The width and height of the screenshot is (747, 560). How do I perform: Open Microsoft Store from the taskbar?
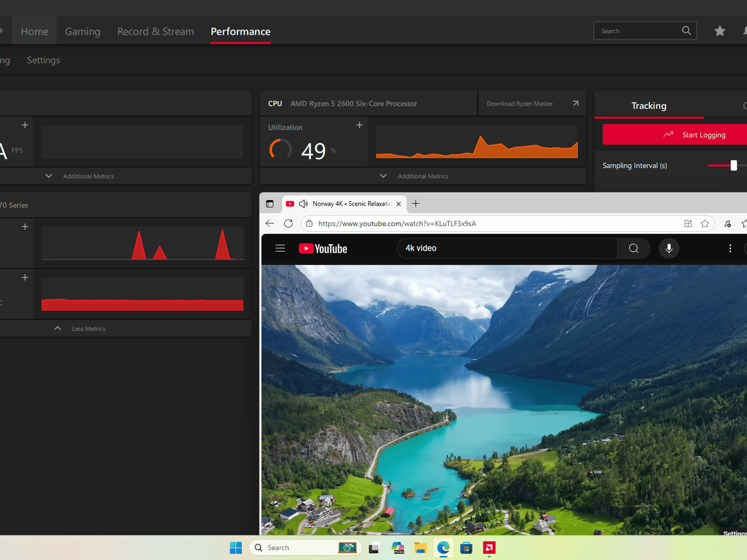click(x=466, y=548)
